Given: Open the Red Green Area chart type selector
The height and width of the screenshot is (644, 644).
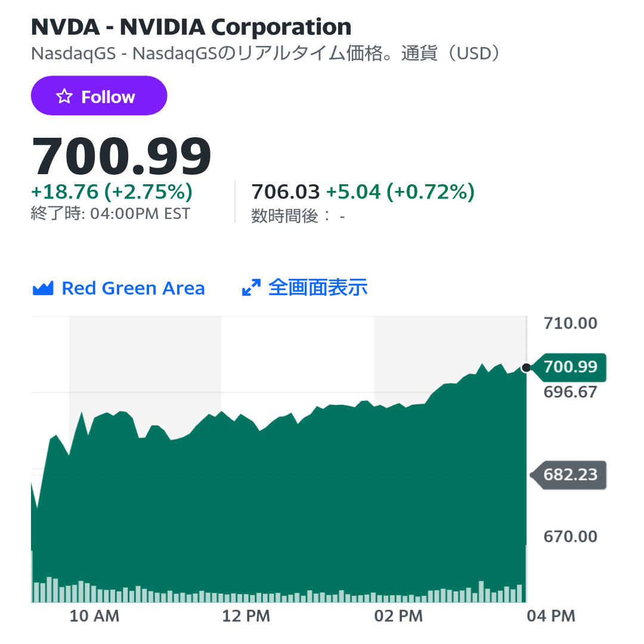Looking at the screenshot, I should coord(119,288).
